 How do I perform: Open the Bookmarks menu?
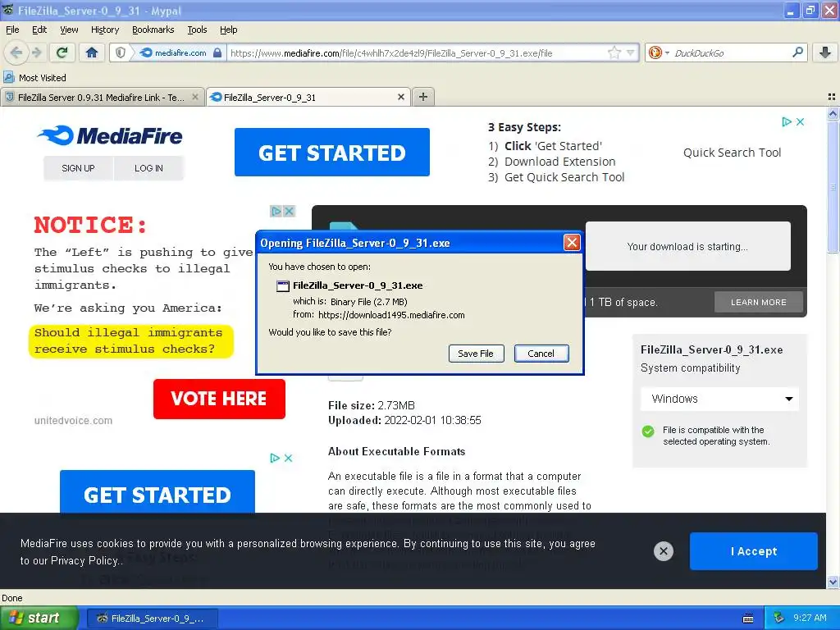153,30
